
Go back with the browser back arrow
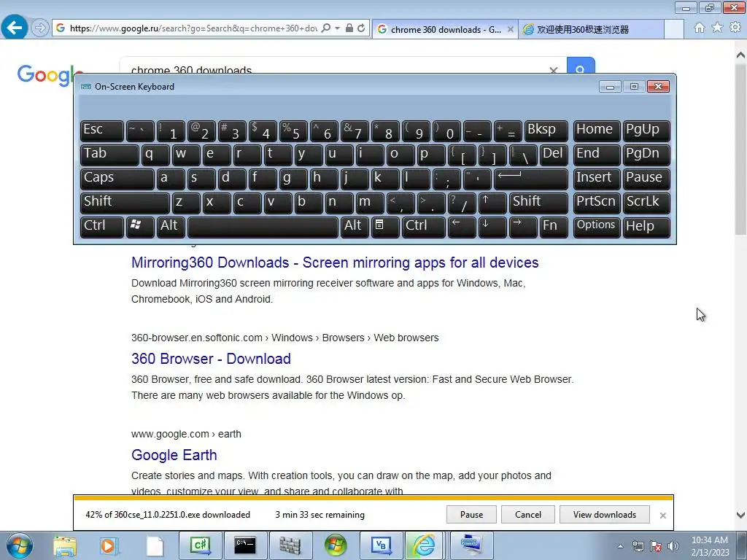(15, 28)
